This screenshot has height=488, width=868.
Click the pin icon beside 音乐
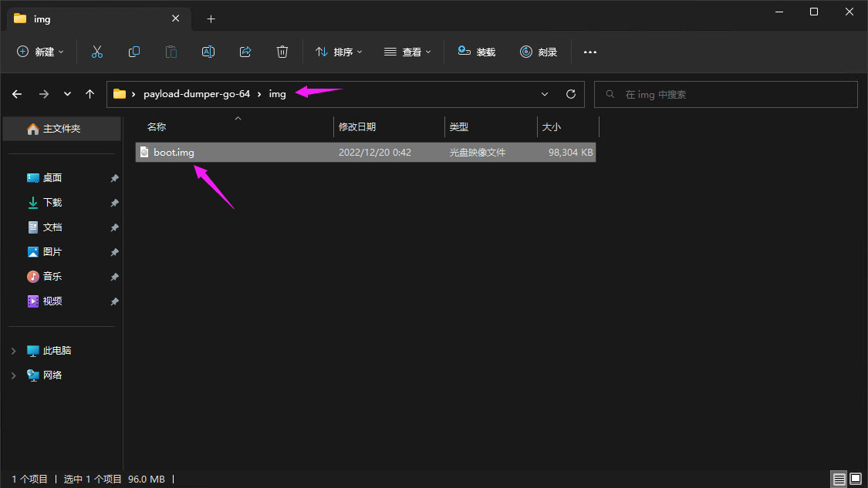(115, 278)
